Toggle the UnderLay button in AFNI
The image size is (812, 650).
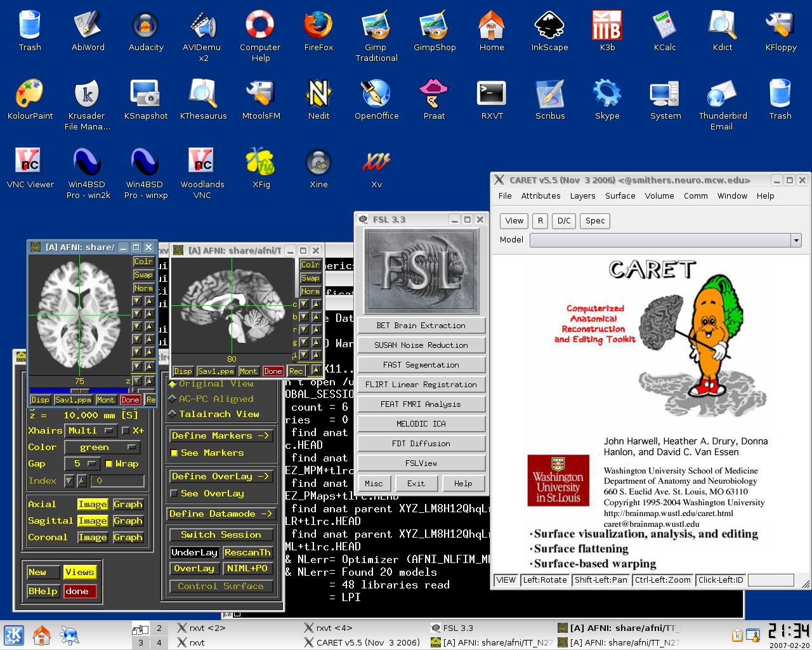click(x=194, y=552)
